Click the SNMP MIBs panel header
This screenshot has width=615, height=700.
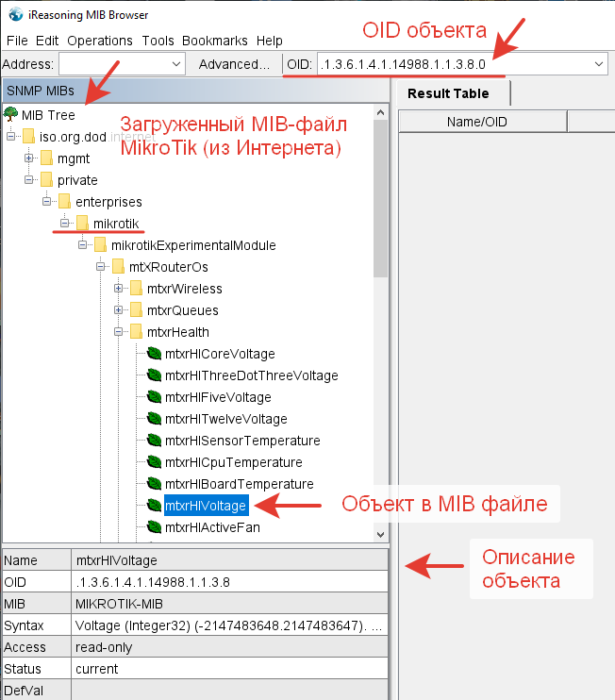click(x=195, y=91)
